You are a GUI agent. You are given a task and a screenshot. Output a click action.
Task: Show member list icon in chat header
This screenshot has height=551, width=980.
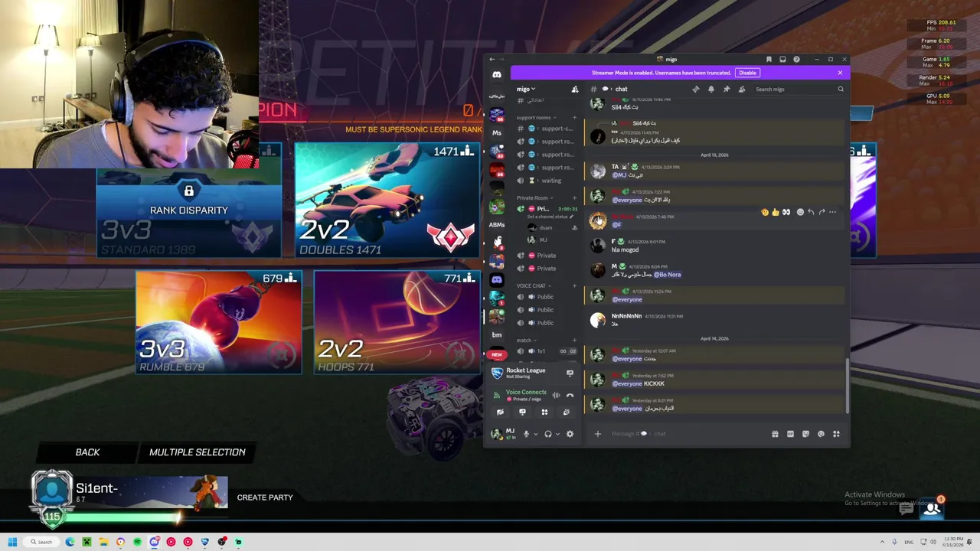tap(742, 90)
